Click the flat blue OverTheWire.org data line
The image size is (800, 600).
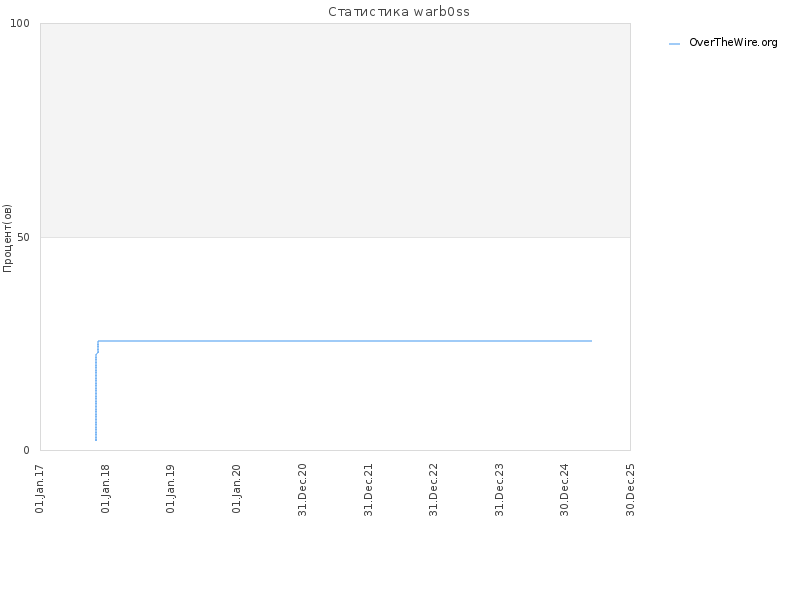(x=345, y=341)
